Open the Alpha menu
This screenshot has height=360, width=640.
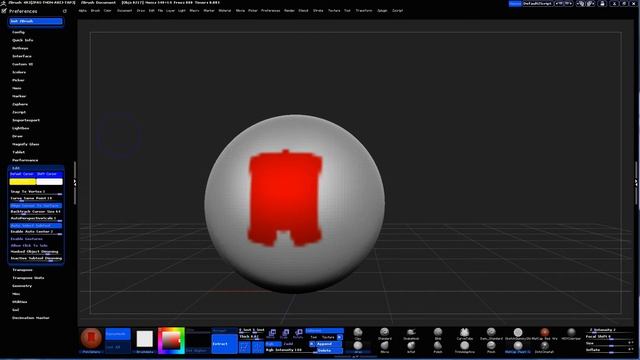tap(82, 11)
